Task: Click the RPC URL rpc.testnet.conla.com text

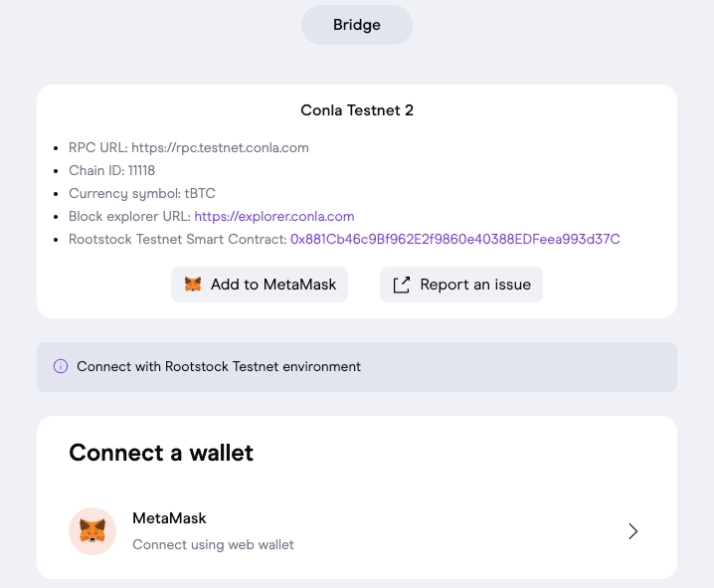Action: coord(189,147)
